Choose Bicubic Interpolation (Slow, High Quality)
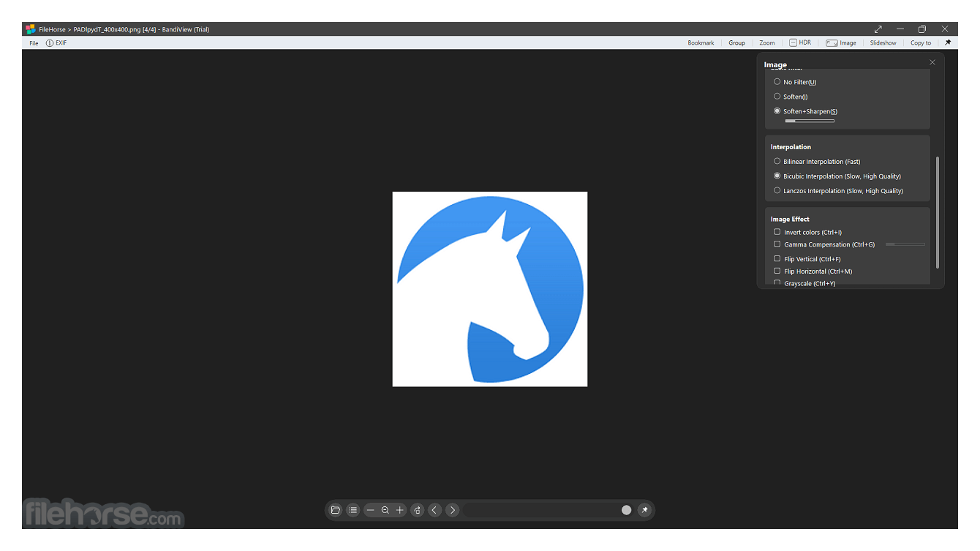The height and width of the screenshot is (551, 980). point(837,176)
